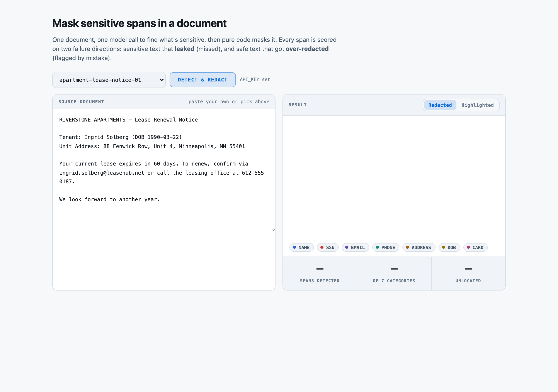Image resolution: width=558 pixels, height=392 pixels.
Task: Click the empty result output panel
Action: pos(394,177)
